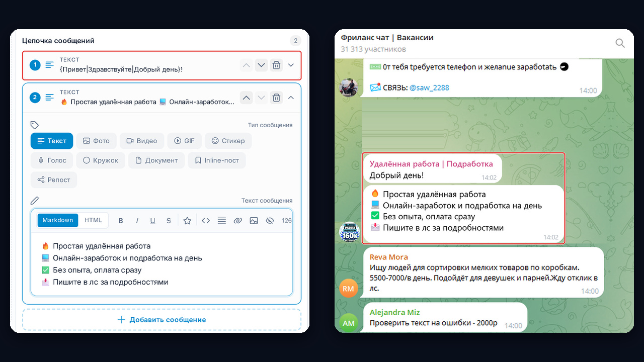
Task: Choose the Текст message type
Action: coord(52,141)
